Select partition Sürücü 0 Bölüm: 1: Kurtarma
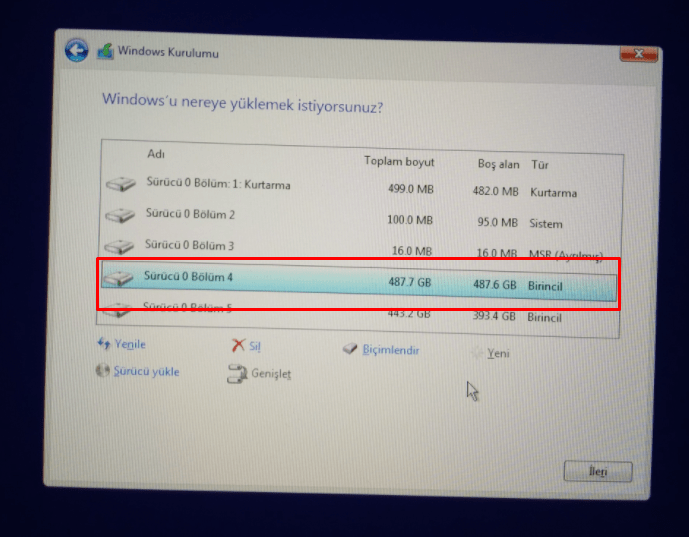 coord(360,186)
